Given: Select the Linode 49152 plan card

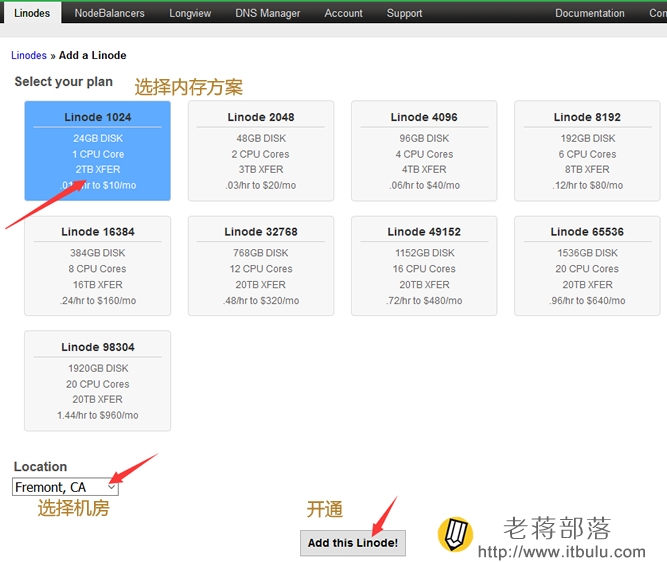Looking at the screenshot, I should 424,266.
